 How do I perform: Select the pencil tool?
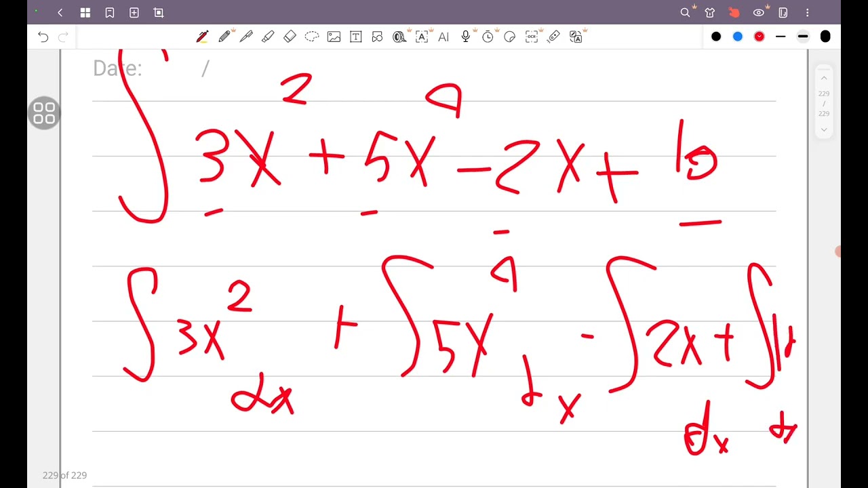[x=224, y=37]
